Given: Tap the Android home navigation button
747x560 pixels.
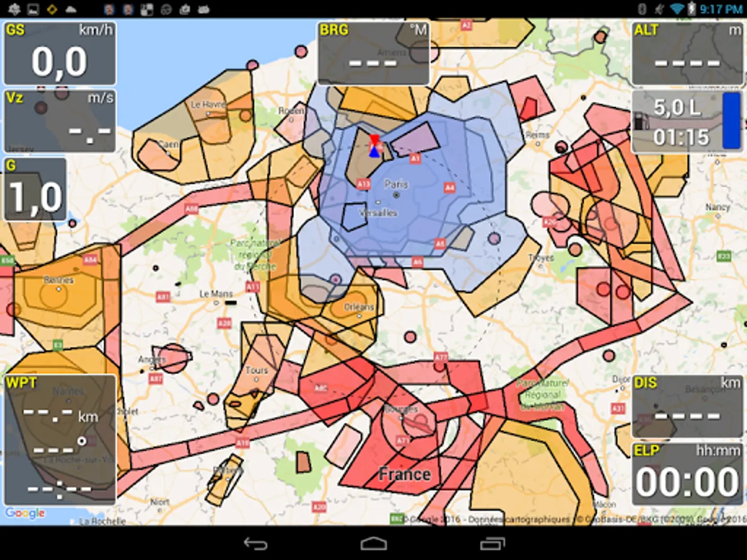Looking at the screenshot, I should pos(374,543).
